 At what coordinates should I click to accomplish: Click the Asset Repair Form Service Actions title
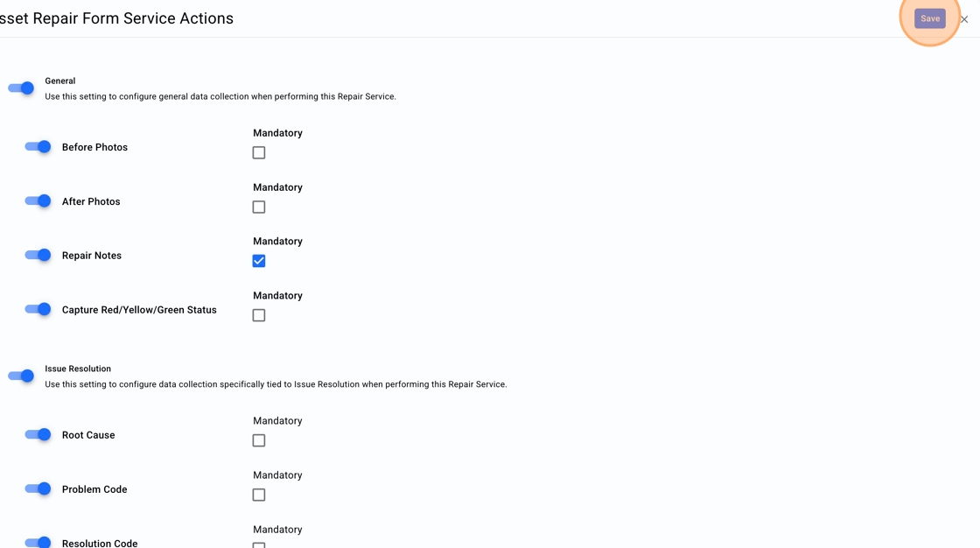click(116, 18)
